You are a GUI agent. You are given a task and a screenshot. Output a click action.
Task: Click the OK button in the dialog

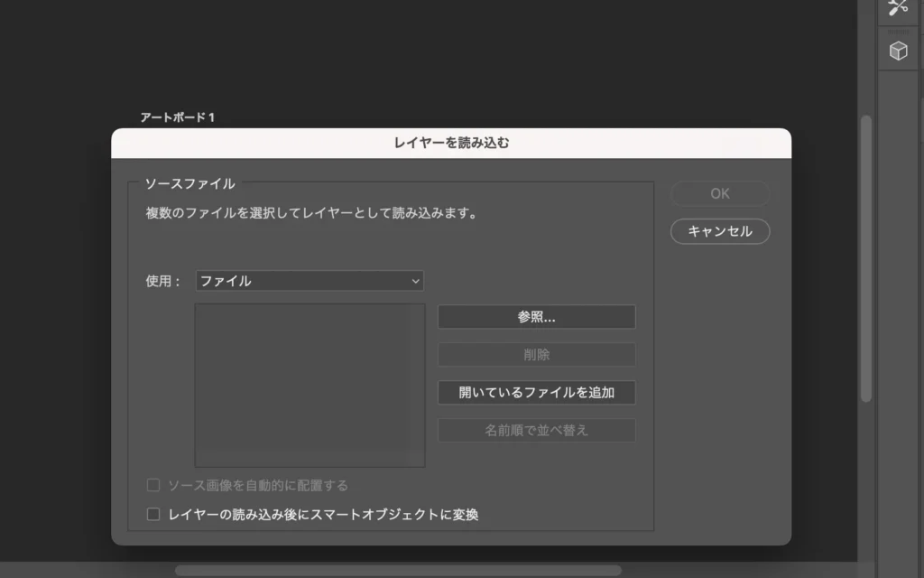click(x=719, y=193)
